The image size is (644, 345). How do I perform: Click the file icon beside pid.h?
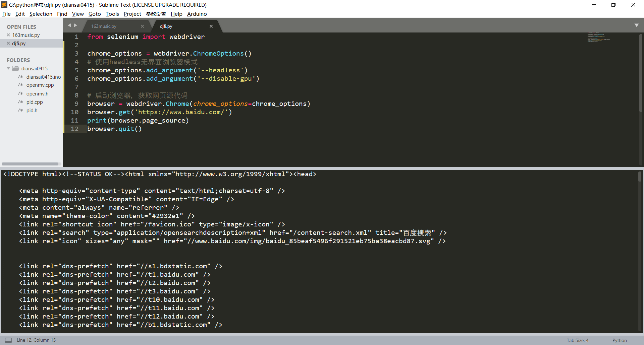pos(20,110)
